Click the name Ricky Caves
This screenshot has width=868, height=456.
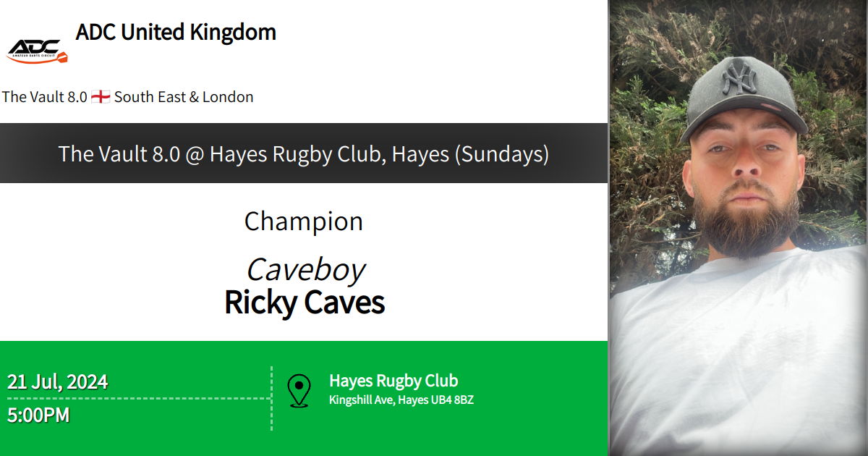[x=305, y=303]
